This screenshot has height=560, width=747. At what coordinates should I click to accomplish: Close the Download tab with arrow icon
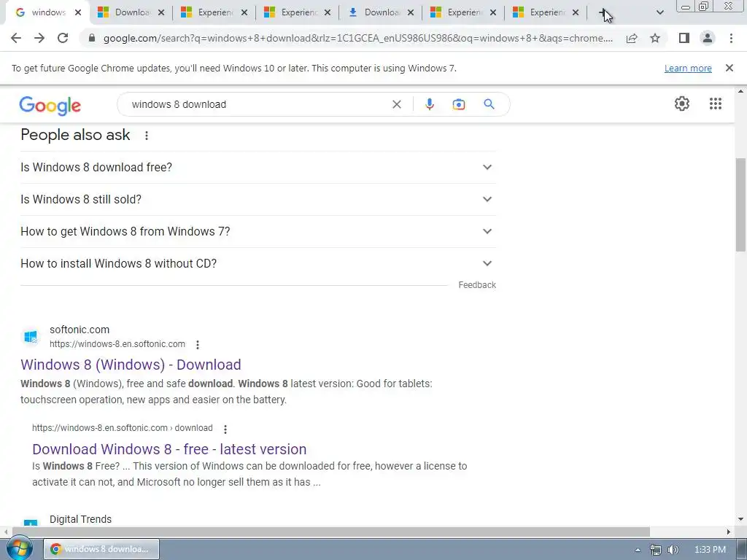point(410,13)
